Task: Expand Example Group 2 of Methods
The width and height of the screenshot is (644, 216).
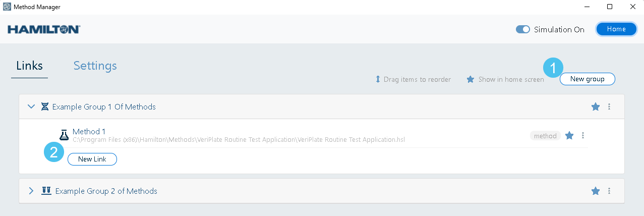Action: [31, 191]
